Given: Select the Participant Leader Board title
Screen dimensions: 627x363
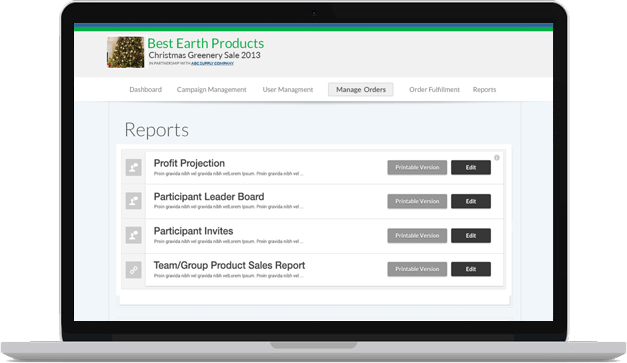Looking at the screenshot, I should click(x=209, y=197).
